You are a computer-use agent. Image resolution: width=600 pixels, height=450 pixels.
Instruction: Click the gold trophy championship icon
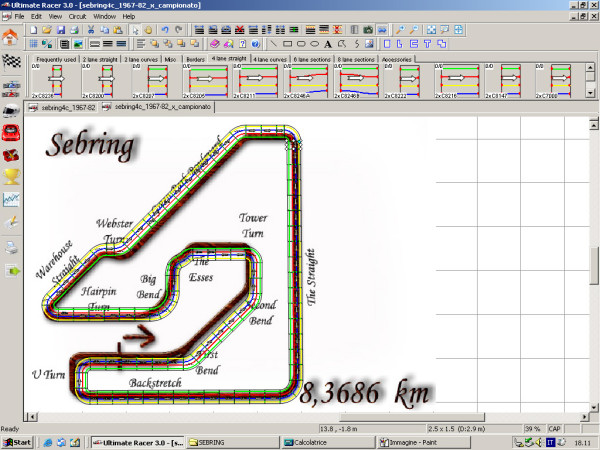(12, 176)
